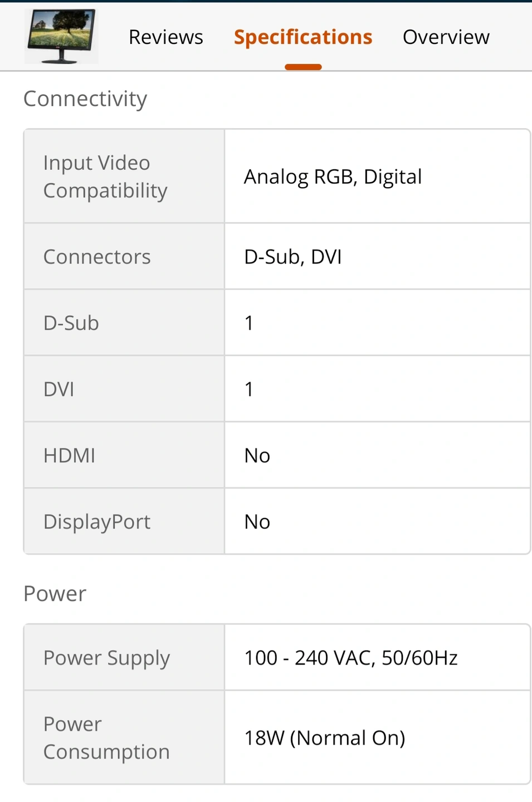Click the Connectivity section heading

pos(85,99)
